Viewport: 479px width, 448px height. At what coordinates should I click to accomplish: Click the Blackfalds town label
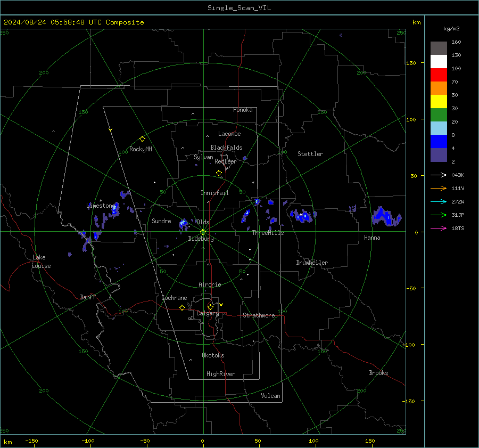click(x=226, y=148)
